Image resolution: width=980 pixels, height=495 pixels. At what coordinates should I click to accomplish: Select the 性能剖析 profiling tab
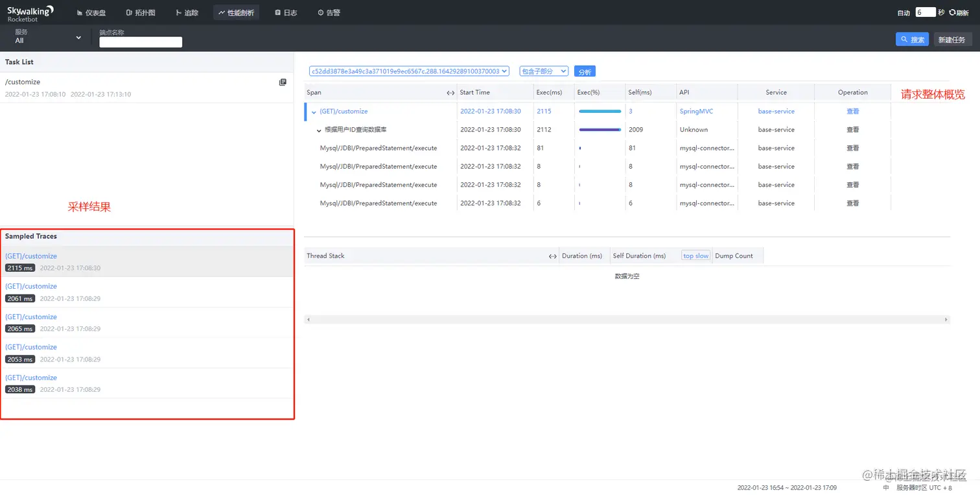[236, 12]
